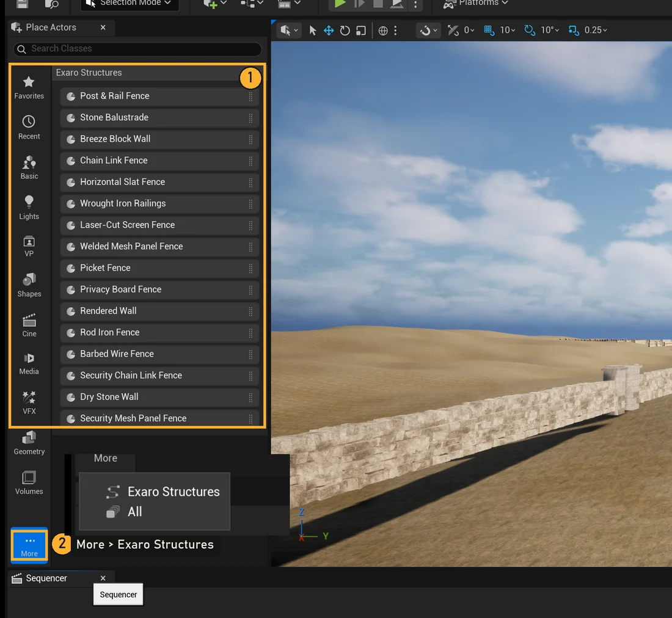This screenshot has width=672, height=618.
Task: Select Privacy Board Fence actor
Action: pyautogui.click(x=159, y=289)
